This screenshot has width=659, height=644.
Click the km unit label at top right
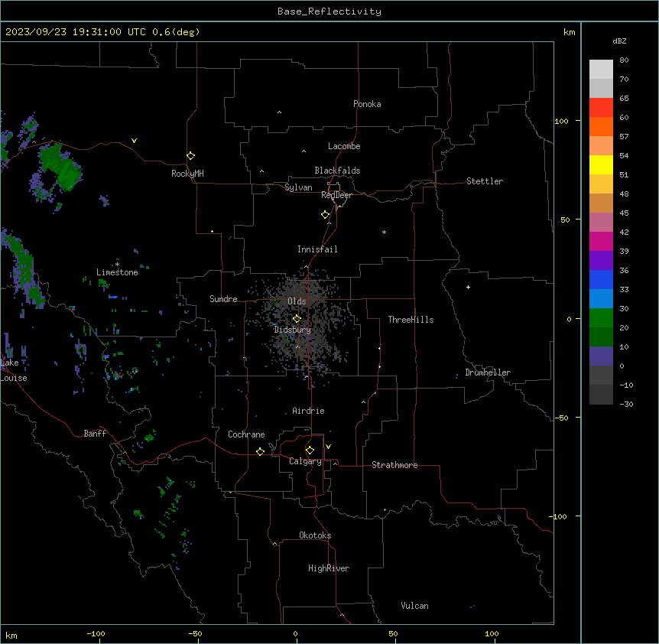point(570,32)
